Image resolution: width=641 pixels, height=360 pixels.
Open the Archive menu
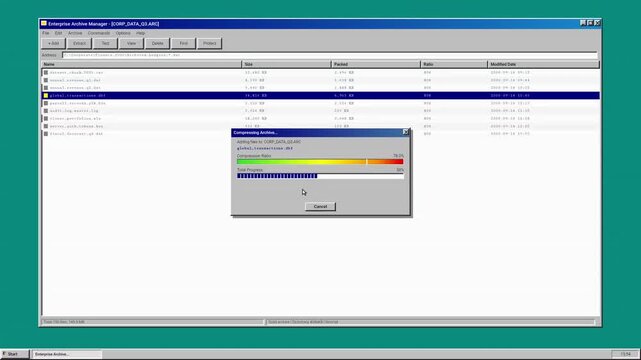[x=75, y=33]
